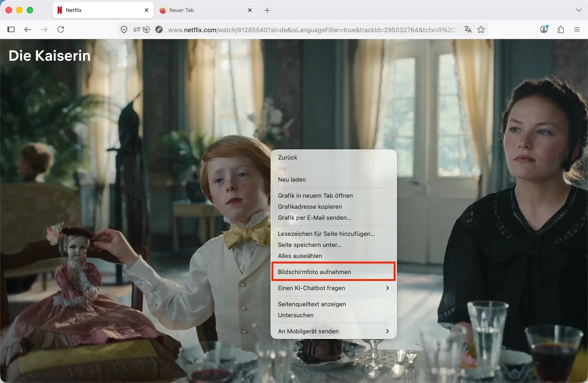Choose Untersuchen in context menu
Image resolution: width=588 pixels, height=383 pixels.
click(334, 315)
